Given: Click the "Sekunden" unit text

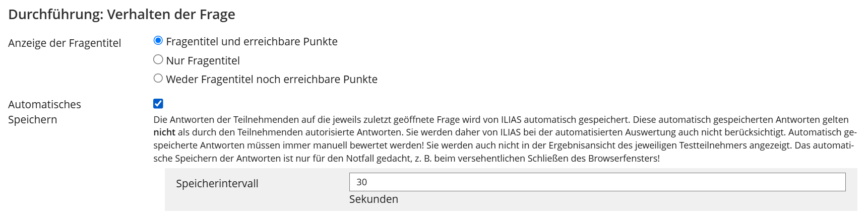Looking at the screenshot, I should pos(374,199).
